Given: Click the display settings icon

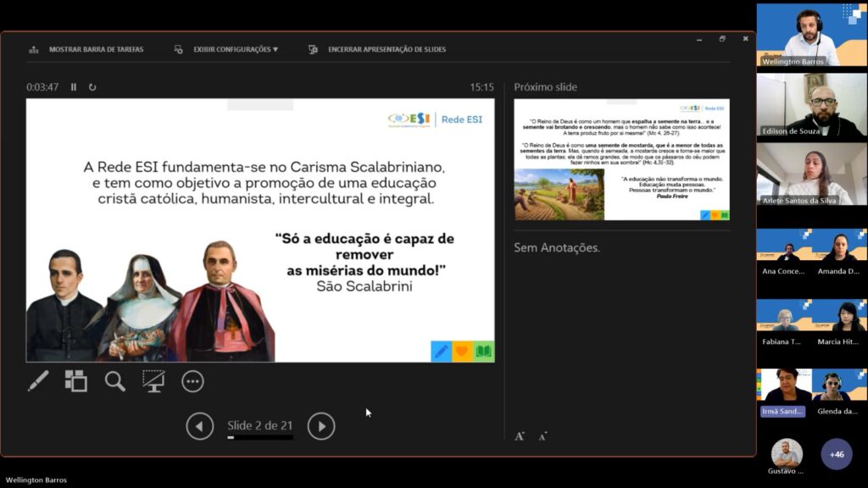Looking at the screenshot, I should [178, 49].
